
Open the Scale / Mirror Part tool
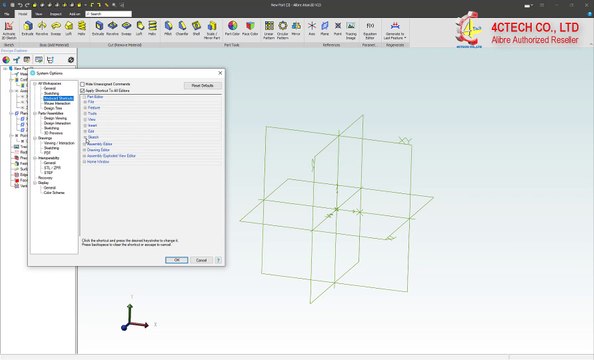[212, 30]
